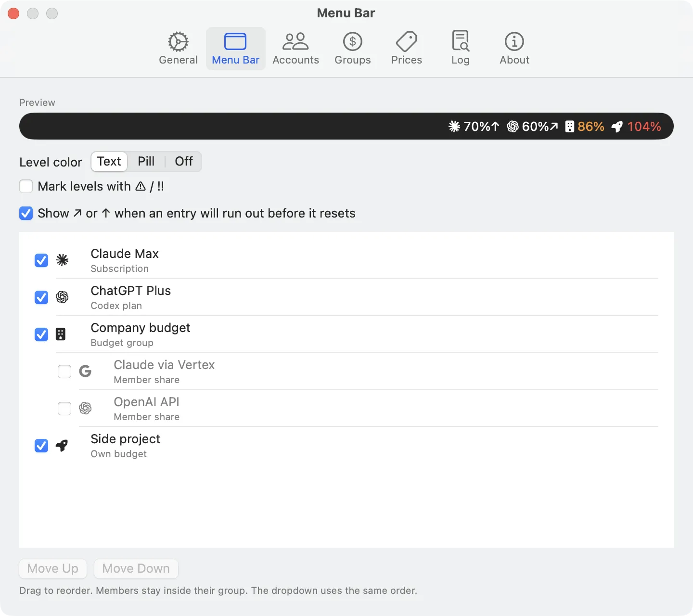Click the building icon in the preview bar
This screenshot has width=693, height=616.
coord(570,127)
